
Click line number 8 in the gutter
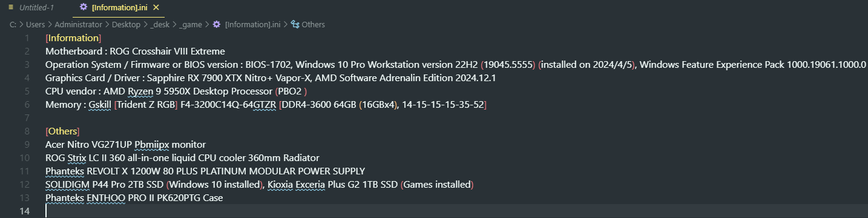pos(27,131)
